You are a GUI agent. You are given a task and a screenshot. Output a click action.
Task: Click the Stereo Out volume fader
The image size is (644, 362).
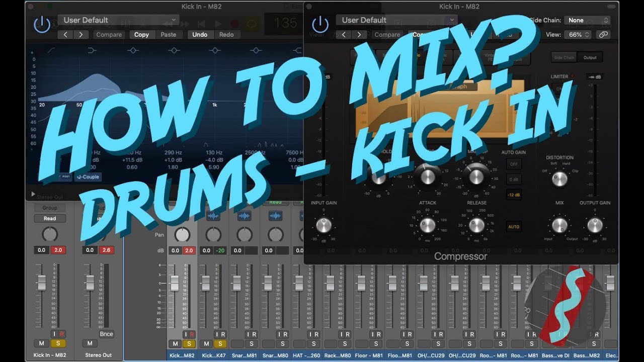(x=90, y=283)
